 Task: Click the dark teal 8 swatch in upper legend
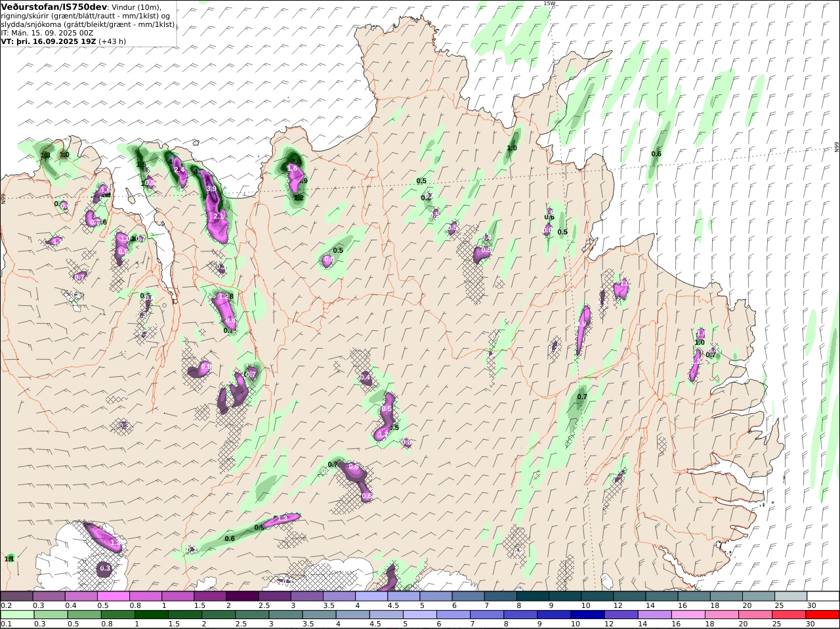tap(533, 596)
